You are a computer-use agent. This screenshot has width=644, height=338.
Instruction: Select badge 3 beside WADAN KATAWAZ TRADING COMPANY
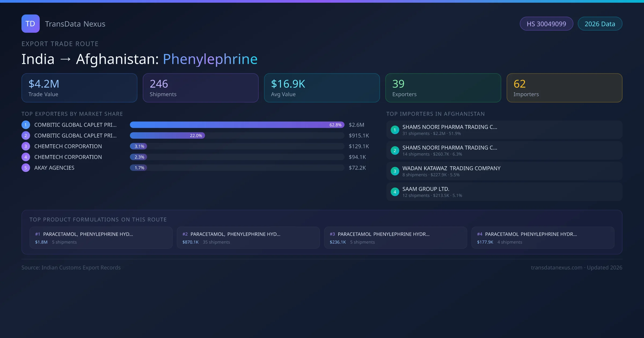pos(395,171)
